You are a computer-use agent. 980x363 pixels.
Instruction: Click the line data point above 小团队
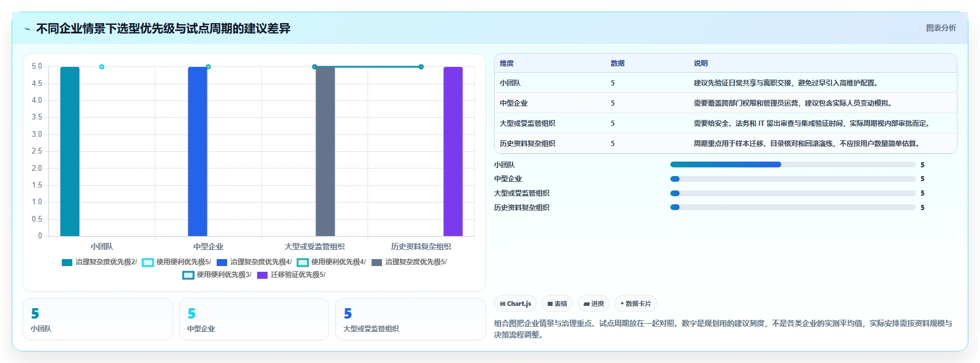click(102, 67)
